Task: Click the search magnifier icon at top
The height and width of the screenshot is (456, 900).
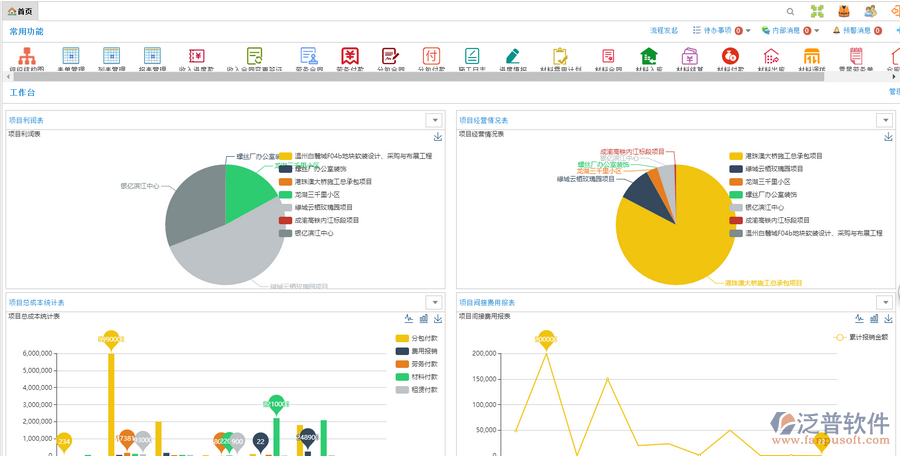Action: 790,11
